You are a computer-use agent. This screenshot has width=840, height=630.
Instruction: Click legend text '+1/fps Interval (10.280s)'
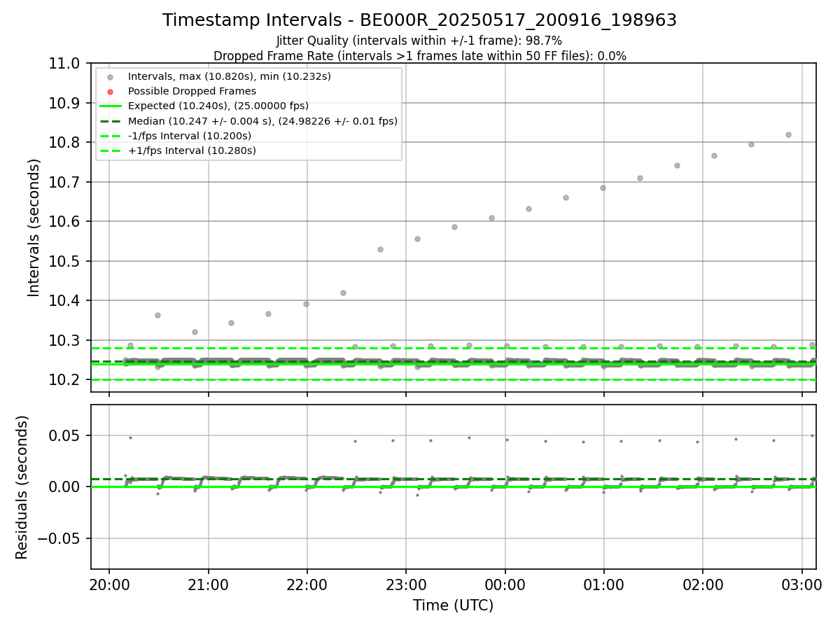[192, 150]
